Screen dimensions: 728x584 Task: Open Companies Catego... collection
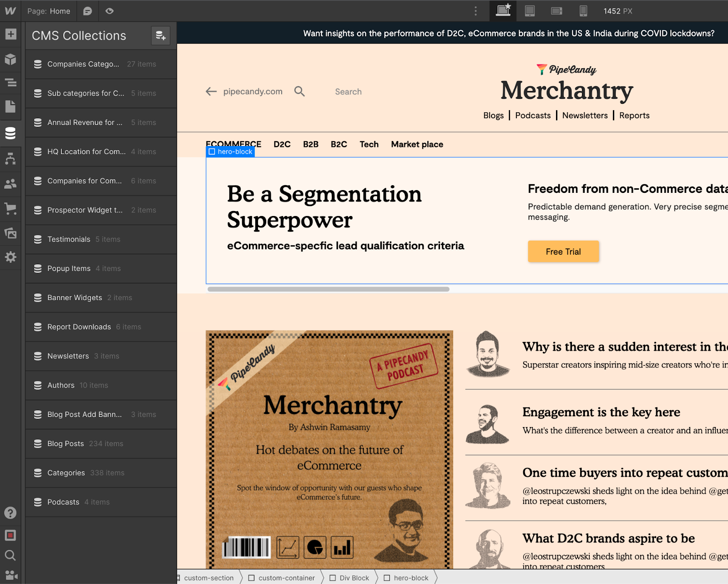[101, 64]
